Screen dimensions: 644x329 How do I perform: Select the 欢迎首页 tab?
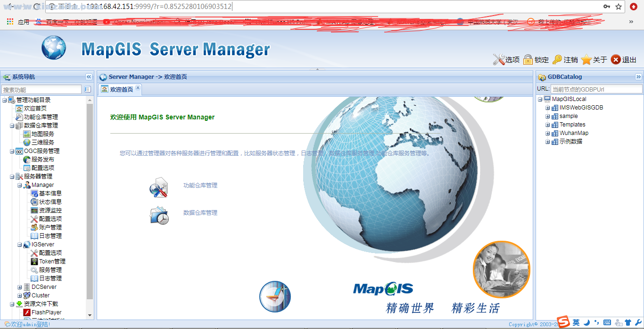tap(121, 89)
